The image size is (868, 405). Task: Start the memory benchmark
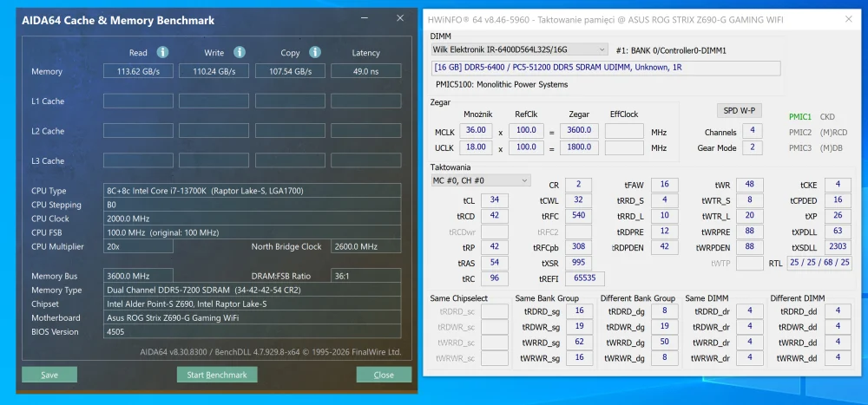pyautogui.click(x=217, y=375)
